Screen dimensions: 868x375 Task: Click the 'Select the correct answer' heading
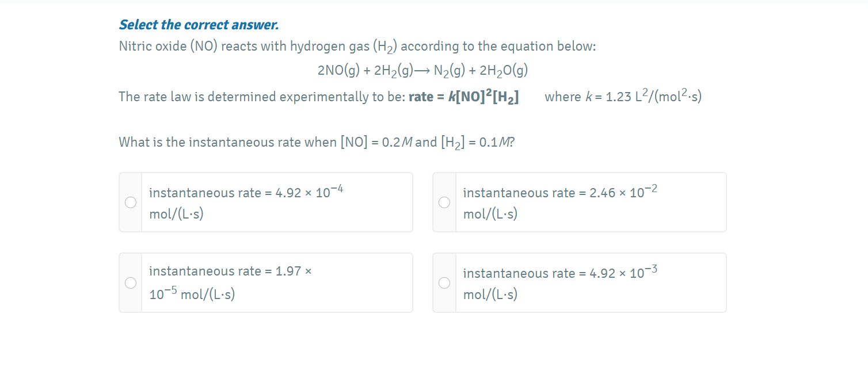[199, 24]
